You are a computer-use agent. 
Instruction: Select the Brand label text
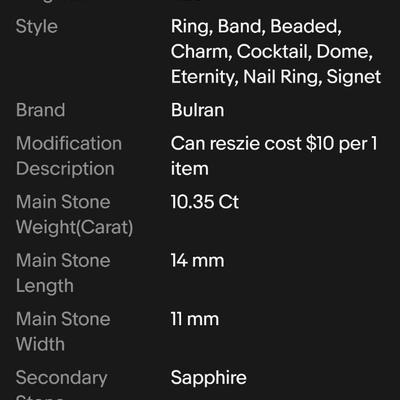tap(40, 110)
